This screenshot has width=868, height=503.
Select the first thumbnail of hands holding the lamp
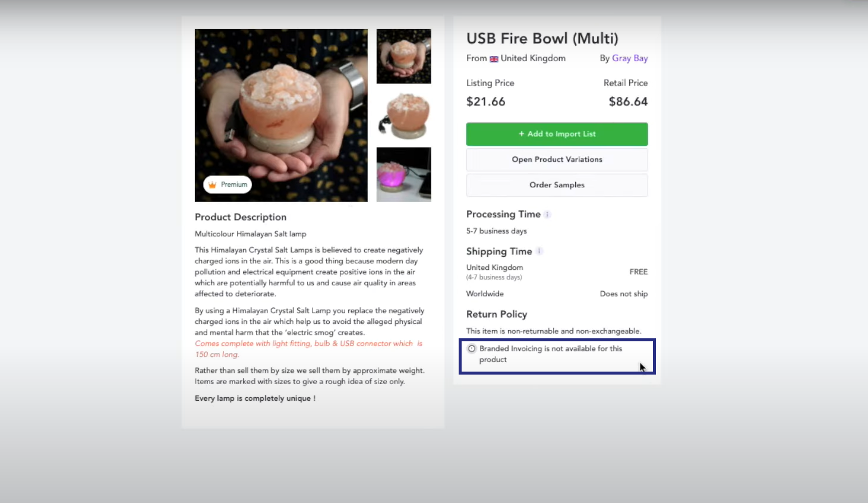click(x=404, y=56)
